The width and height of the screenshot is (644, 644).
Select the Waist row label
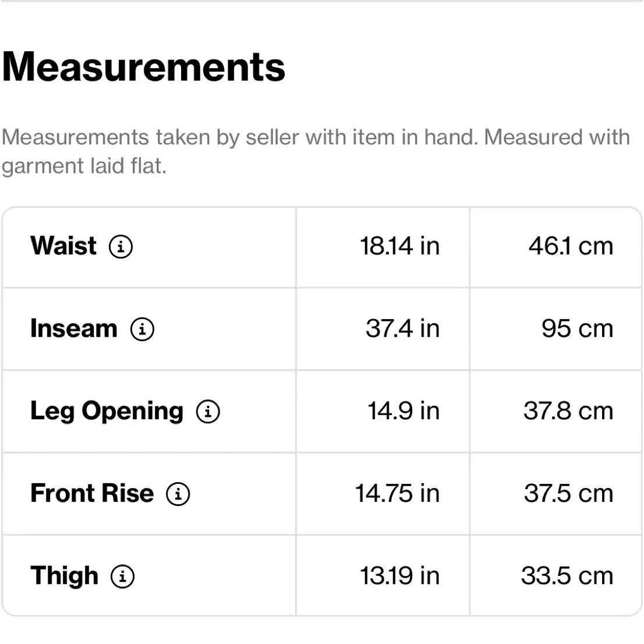click(63, 246)
